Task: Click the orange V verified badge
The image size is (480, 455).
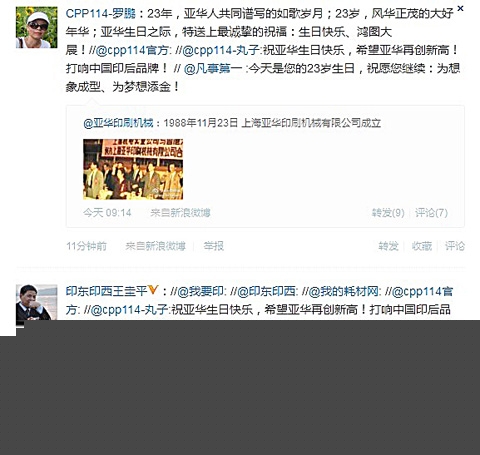Action: 153,290
